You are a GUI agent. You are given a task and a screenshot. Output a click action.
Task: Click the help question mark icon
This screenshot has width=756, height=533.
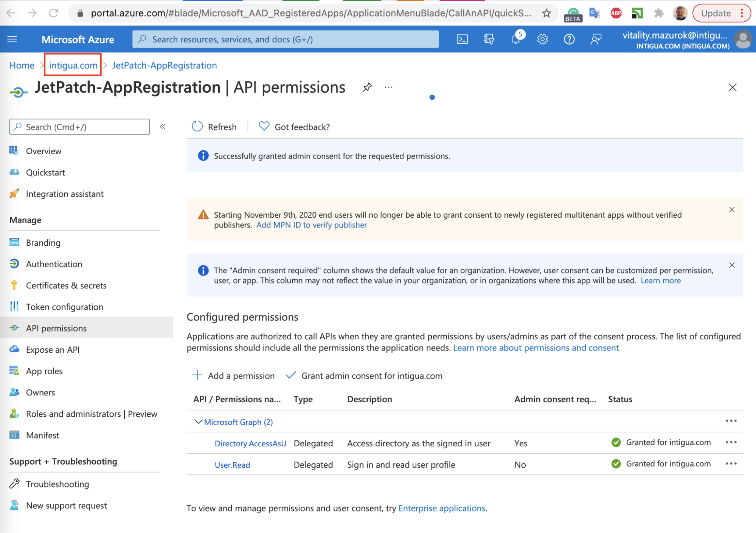tap(569, 39)
